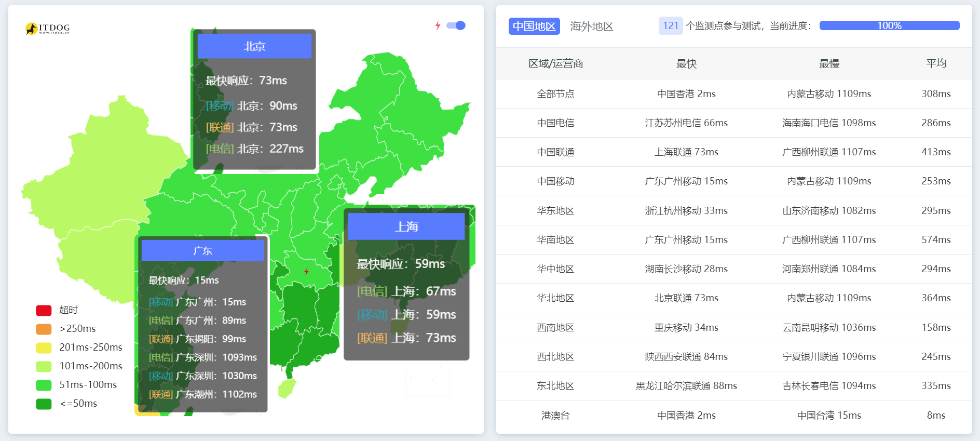Click the red lightning bolt icon beside the toggle
980x441 pixels.
[438, 25]
